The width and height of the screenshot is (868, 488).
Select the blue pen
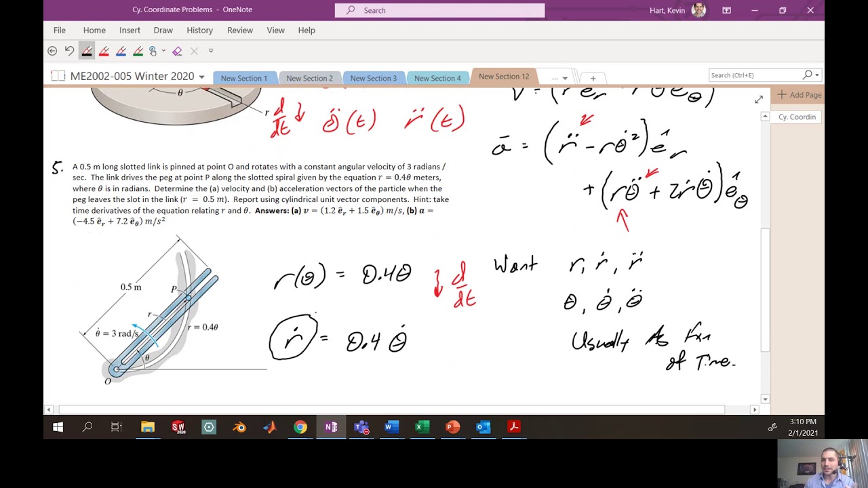(x=121, y=51)
